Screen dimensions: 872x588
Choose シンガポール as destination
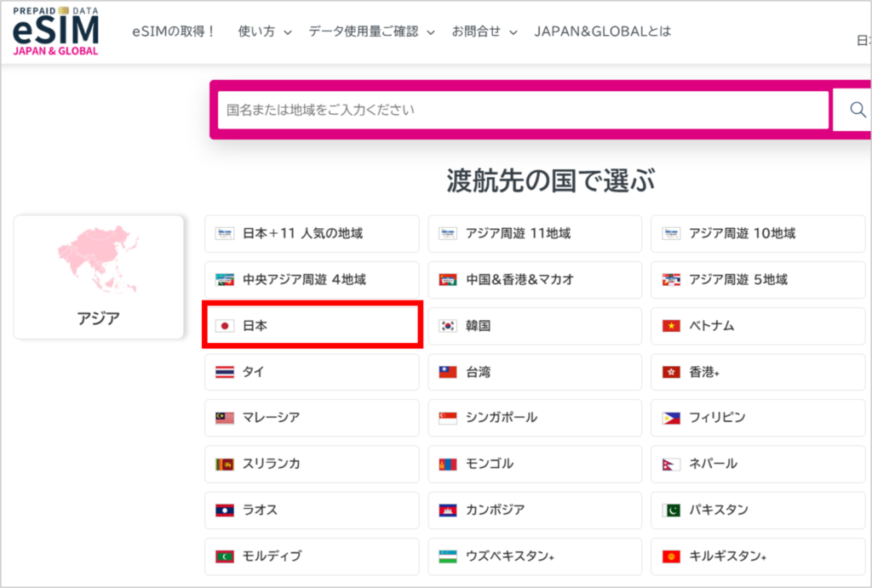coord(535,418)
